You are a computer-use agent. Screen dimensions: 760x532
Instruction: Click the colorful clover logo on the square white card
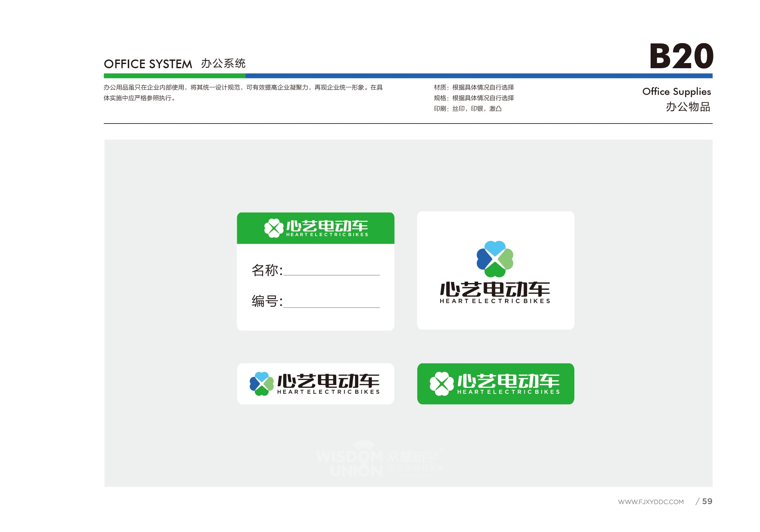(x=495, y=259)
